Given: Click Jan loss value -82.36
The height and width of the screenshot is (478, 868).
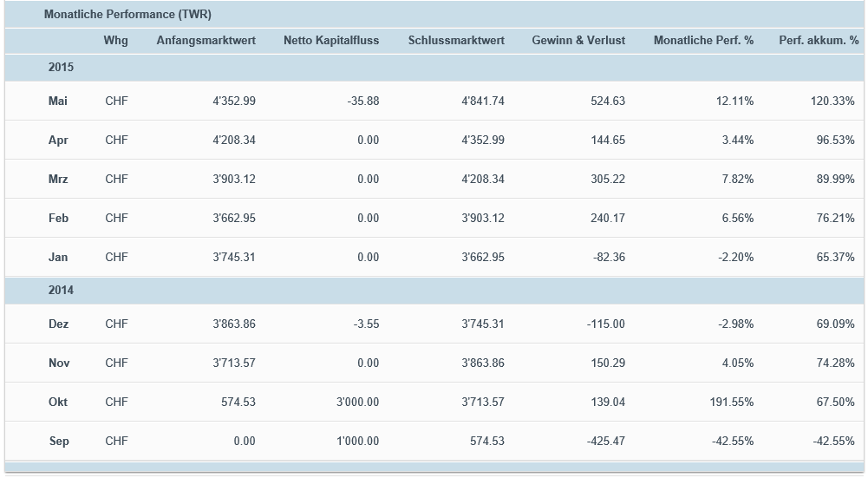Looking at the screenshot, I should click(x=609, y=257).
